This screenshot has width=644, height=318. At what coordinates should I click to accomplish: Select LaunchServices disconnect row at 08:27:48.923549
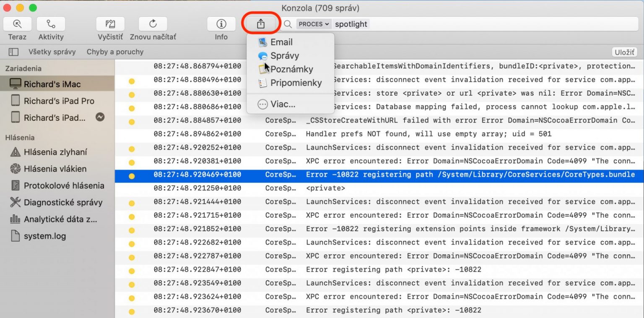[x=379, y=283]
